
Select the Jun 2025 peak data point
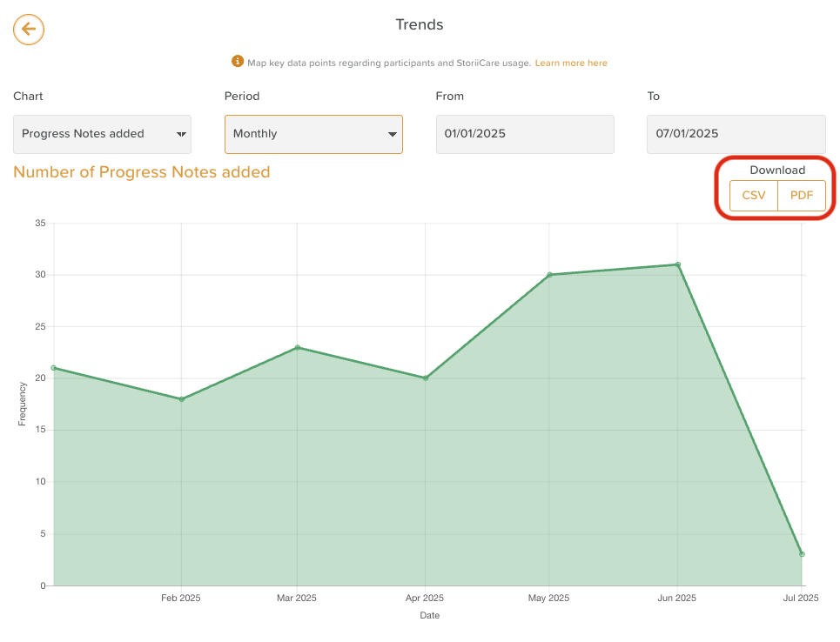pos(677,264)
